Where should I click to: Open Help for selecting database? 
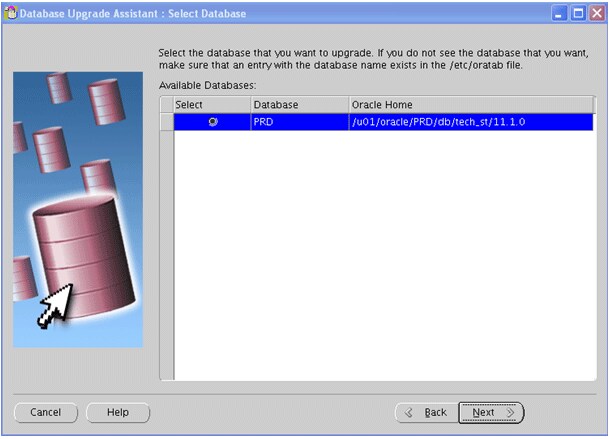point(117,413)
